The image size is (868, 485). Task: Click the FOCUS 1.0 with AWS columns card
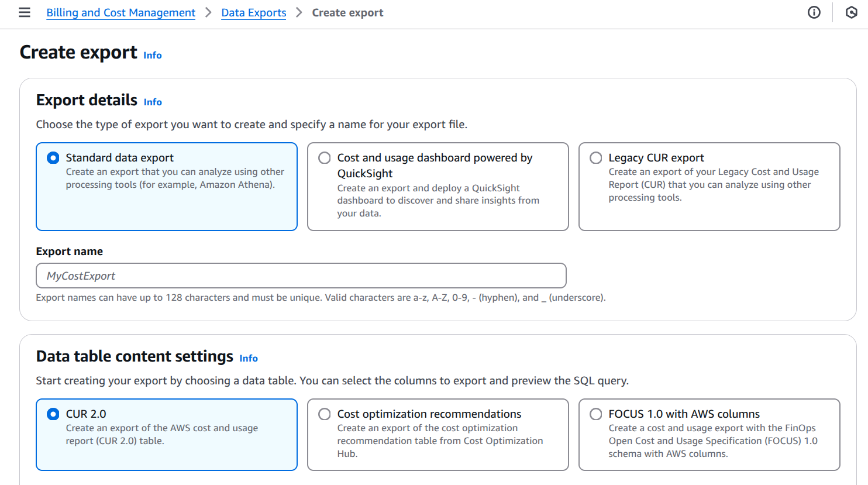pos(709,434)
